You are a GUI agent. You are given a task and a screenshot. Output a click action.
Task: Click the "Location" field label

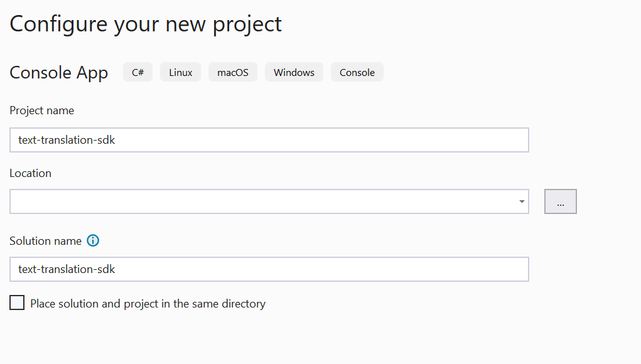(30, 173)
